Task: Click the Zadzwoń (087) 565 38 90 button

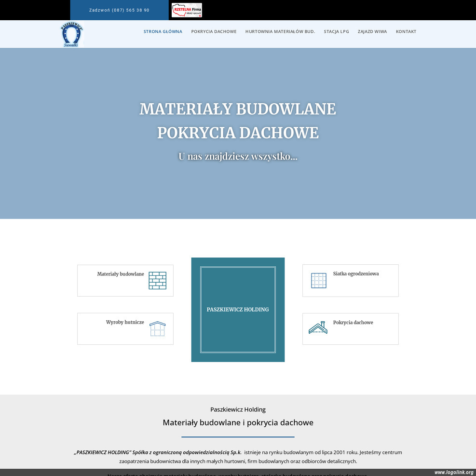Action: 119,10
